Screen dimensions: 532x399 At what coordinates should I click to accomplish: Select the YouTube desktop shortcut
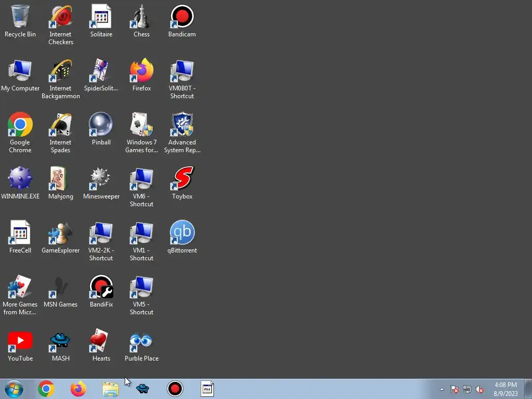click(x=20, y=345)
